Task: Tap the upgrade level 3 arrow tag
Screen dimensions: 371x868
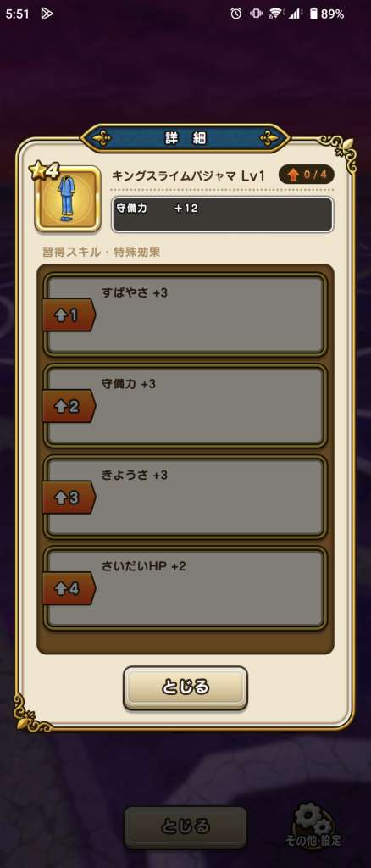Action: click(69, 497)
